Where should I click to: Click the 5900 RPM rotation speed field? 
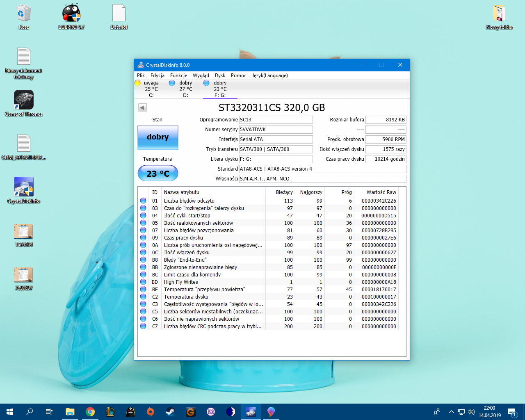pos(386,139)
